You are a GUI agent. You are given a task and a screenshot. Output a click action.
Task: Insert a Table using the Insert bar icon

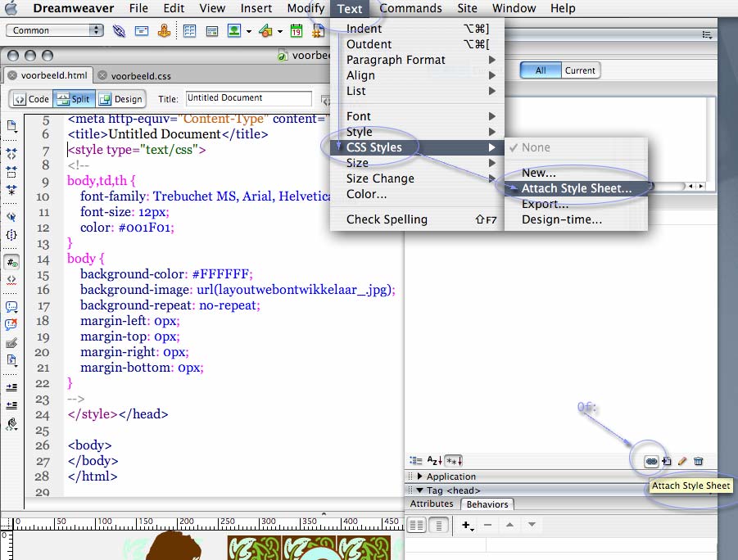coord(189,31)
